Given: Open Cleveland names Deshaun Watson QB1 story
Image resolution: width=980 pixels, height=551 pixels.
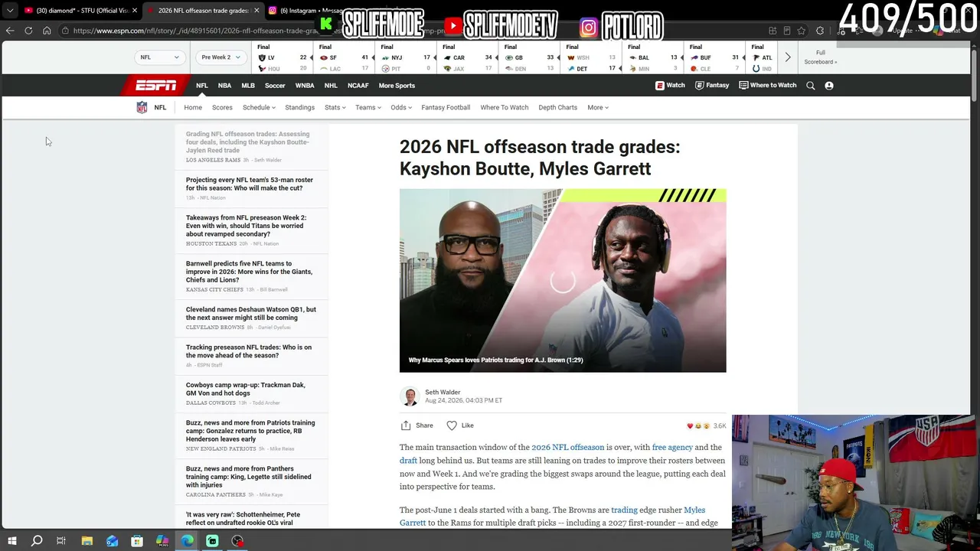Looking at the screenshot, I should pyautogui.click(x=251, y=314).
